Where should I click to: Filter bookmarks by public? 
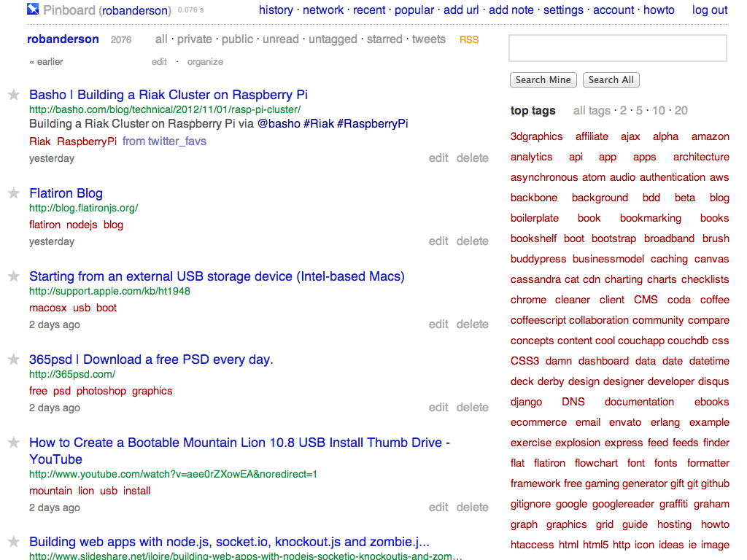237,39
